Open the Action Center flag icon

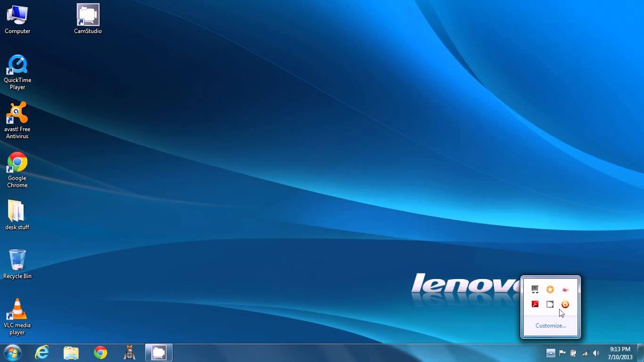(562, 353)
